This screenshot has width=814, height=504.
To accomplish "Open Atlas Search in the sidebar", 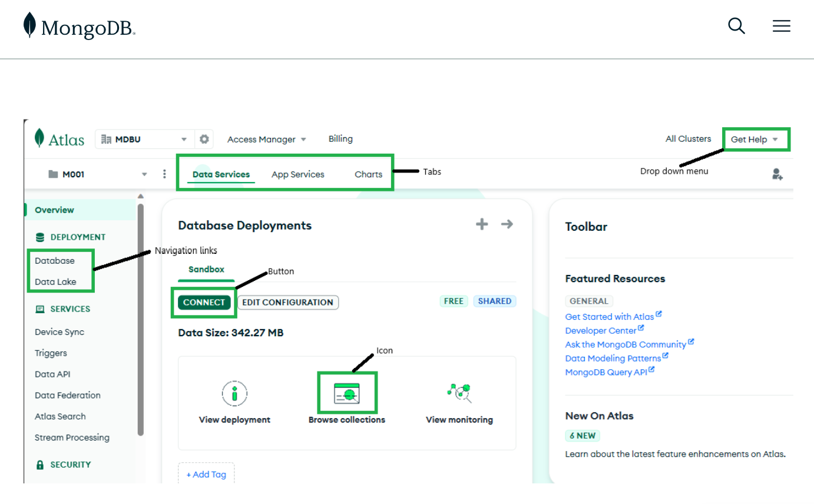I will click(60, 417).
